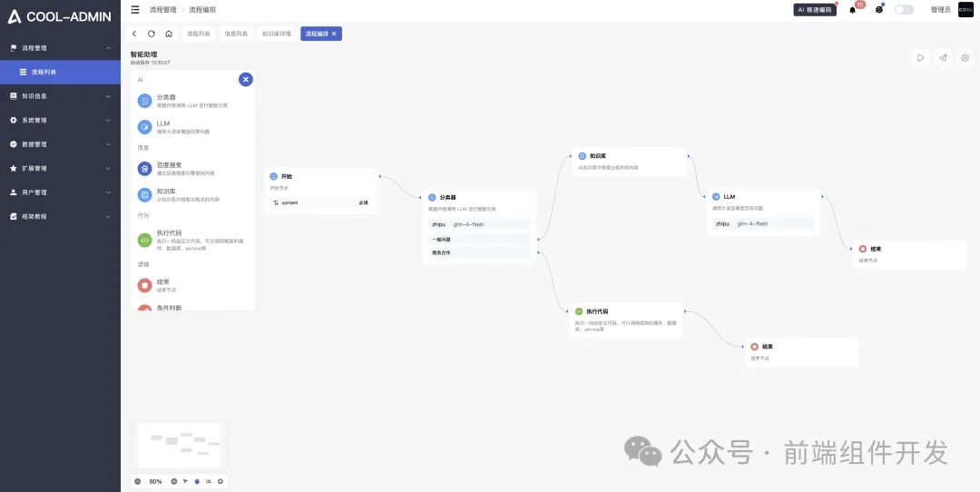Click the zhipu model field in 分类器 node
Image resolution: width=980 pixels, height=492 pixels.
[479, 224]
